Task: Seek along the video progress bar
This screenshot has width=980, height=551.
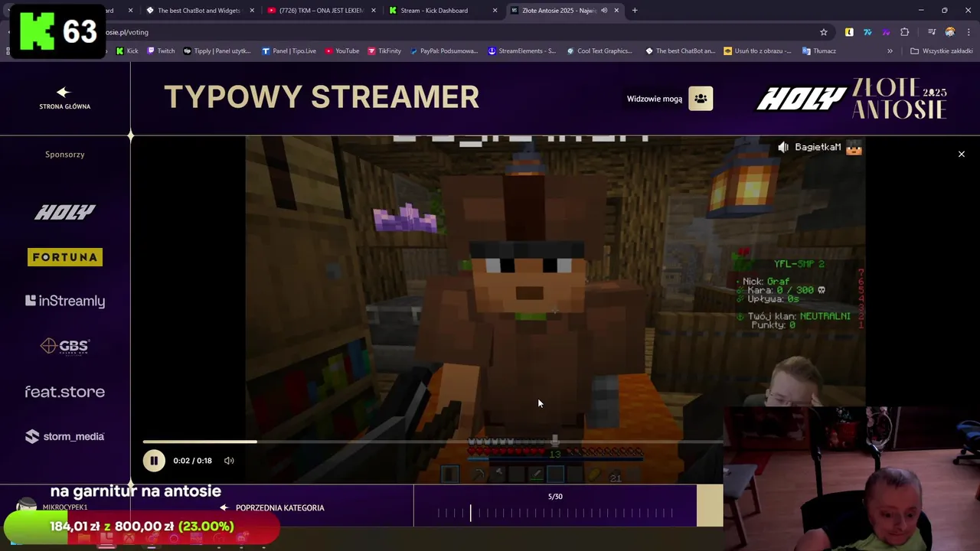Action: (433, 442)
